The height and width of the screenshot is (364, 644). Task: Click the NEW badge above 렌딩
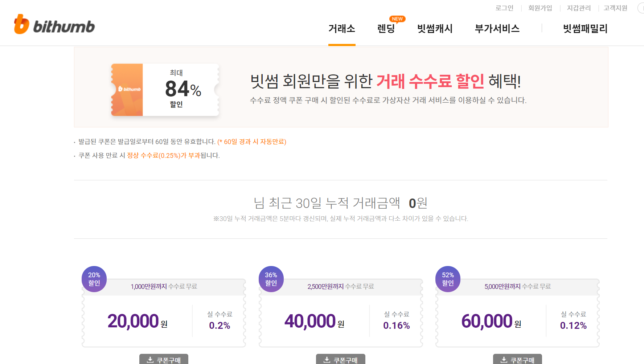click(x=397, y=19)
